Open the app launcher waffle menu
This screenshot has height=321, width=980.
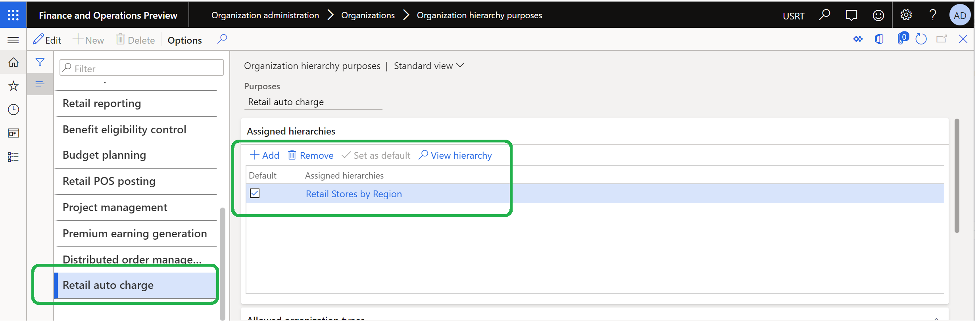(13, 15)
